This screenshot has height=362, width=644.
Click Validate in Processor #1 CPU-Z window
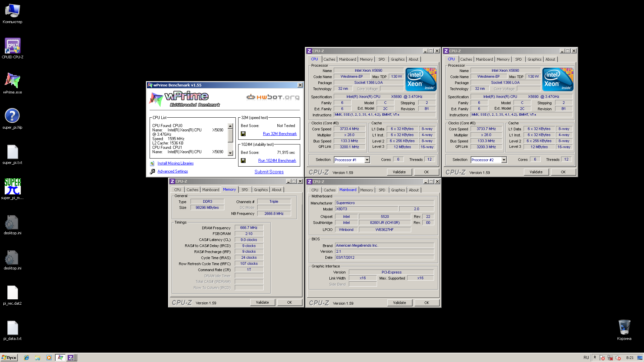click(399, 172)
